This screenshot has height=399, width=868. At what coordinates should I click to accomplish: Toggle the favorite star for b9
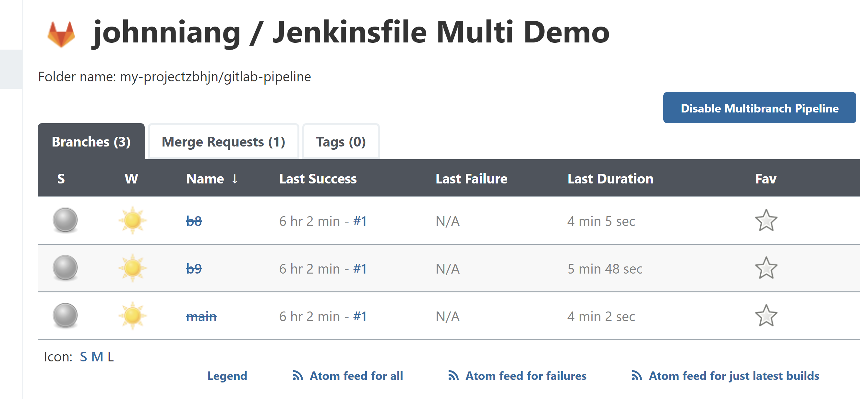766,268
